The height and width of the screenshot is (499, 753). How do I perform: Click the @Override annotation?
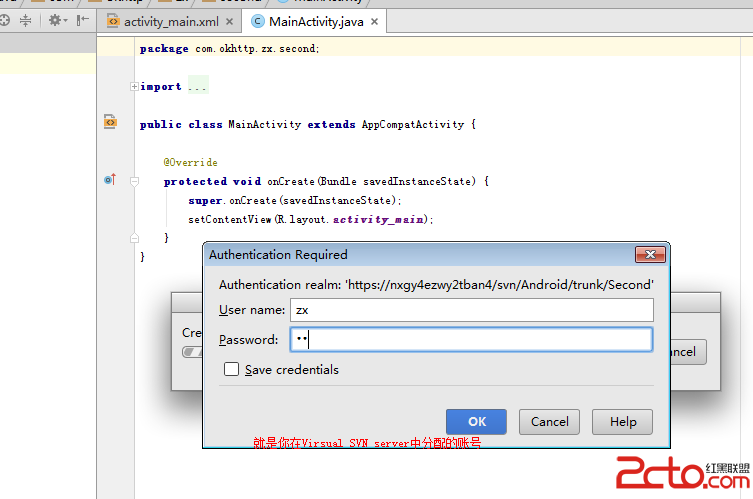(191, 162)
